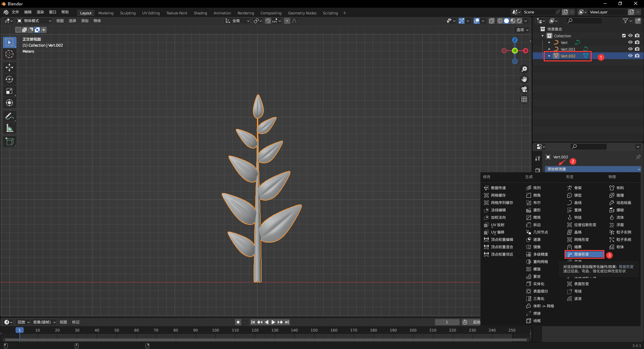The image size is (644, 349).
Task: Expand the Vert.002 tree item
Action: tap(549, 56)
